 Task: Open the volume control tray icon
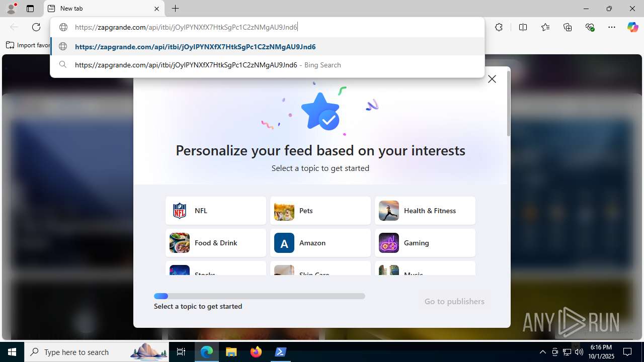[x=579, y=352]
